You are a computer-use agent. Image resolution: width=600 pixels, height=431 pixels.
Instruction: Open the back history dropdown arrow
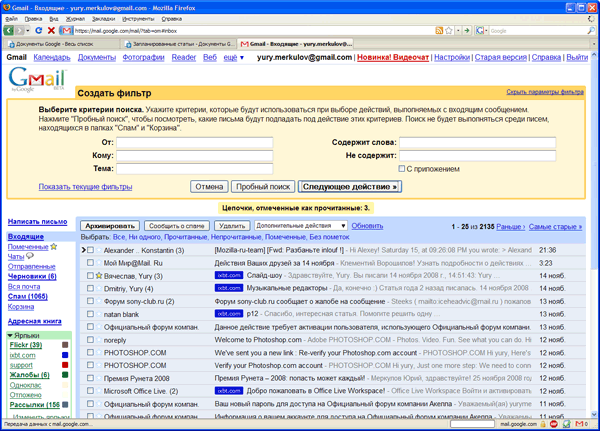[x=28, y=30]
